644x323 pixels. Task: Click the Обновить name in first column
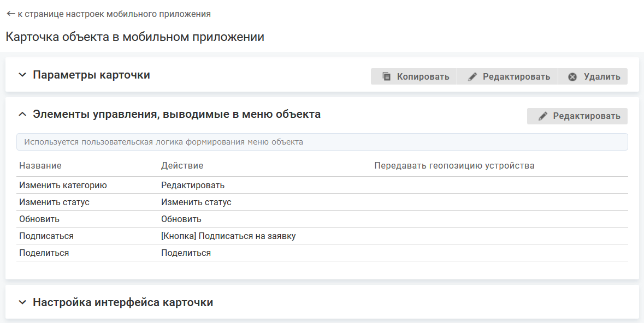tap(39, 219)
